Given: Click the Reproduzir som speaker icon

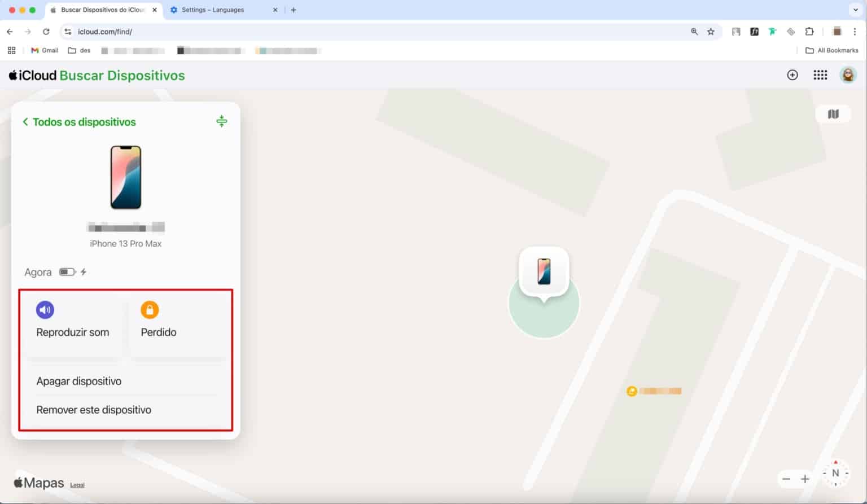Looking at the screenshot, I should [x=45, y=310].
